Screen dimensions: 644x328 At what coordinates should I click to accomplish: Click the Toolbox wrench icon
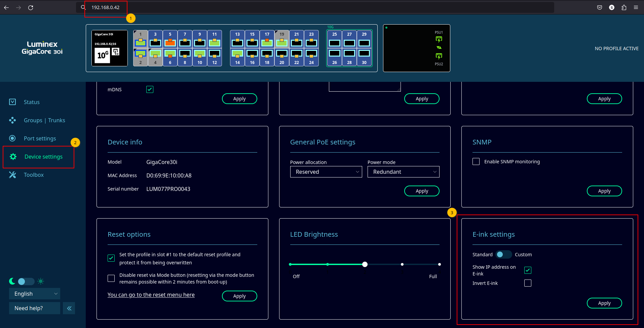pyautogui.click(x=12, y=175)
